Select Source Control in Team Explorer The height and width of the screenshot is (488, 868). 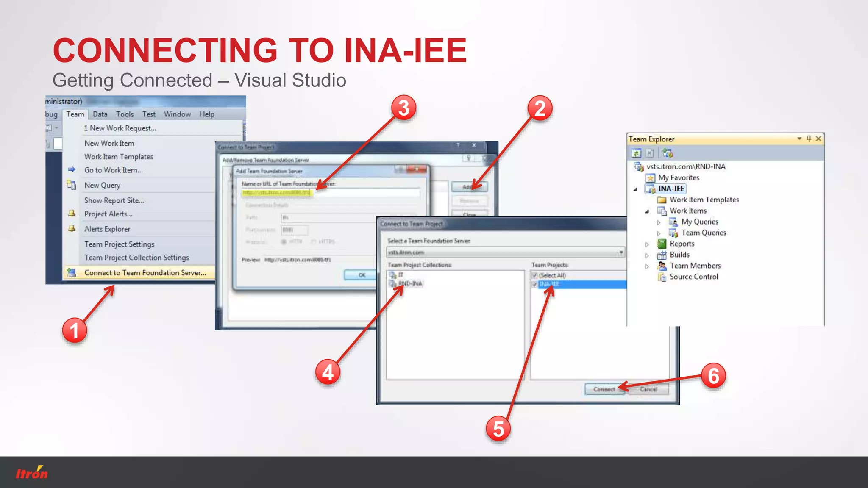[694, 277]
